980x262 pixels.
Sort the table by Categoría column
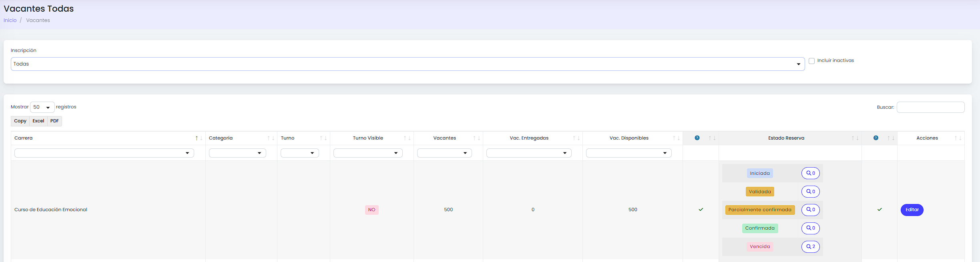click(x=241, y=138)
